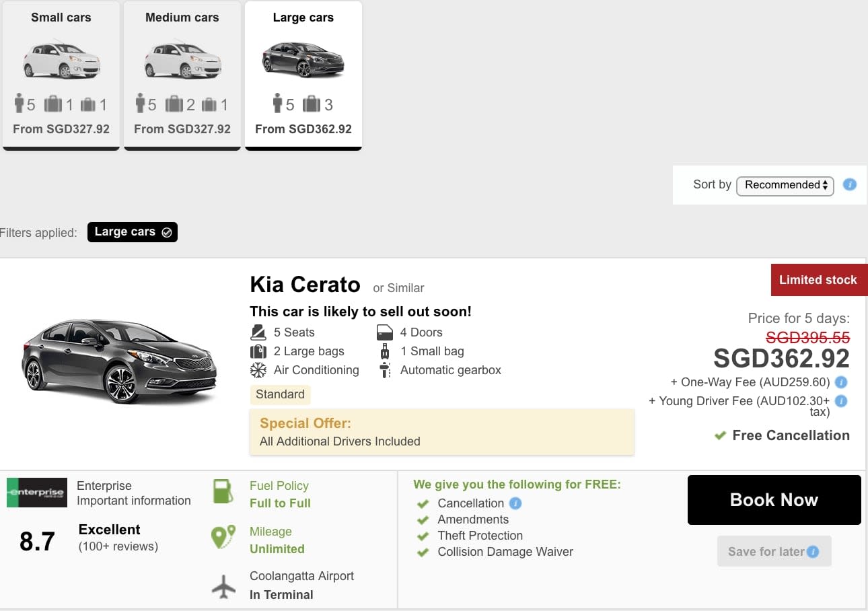Open the Save for later info icon
The width and height of the screenshot is (868, 611).
(x=813, y=552)
